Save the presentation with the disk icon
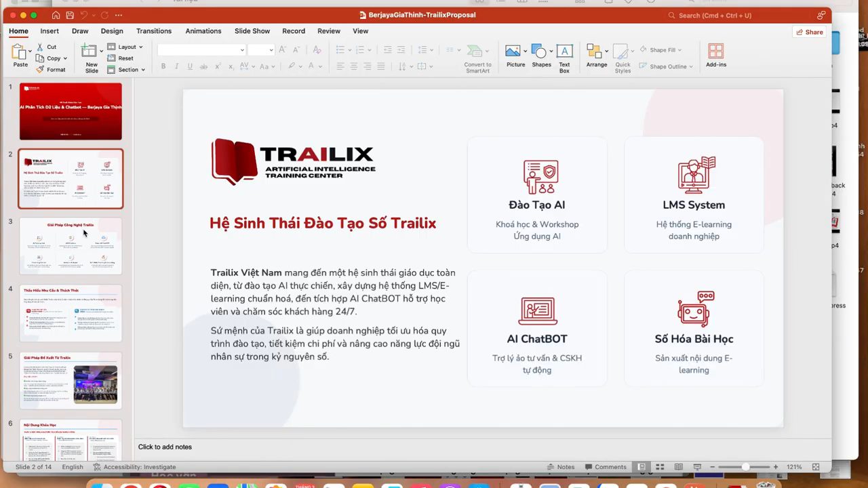868x488 pixels. click(70, 15)
